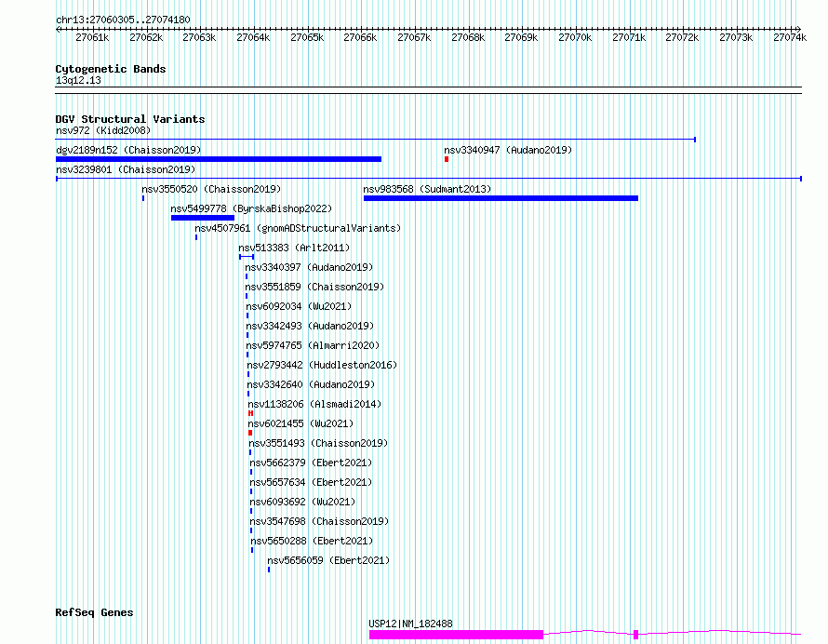Click nsv3342493 (Audano2019) label
This screenshot has height=644, width=828.
pyautogui.click(x=310, y=326)
